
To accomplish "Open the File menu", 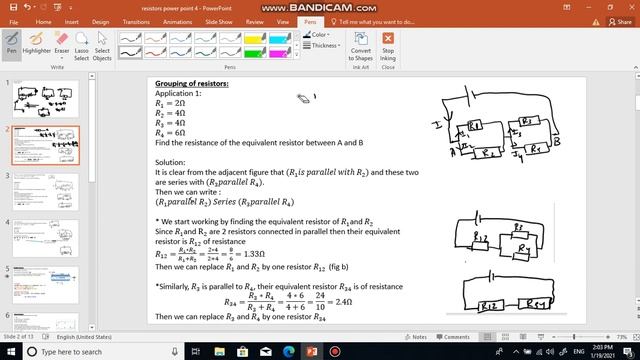I will [x=13, y=22].
